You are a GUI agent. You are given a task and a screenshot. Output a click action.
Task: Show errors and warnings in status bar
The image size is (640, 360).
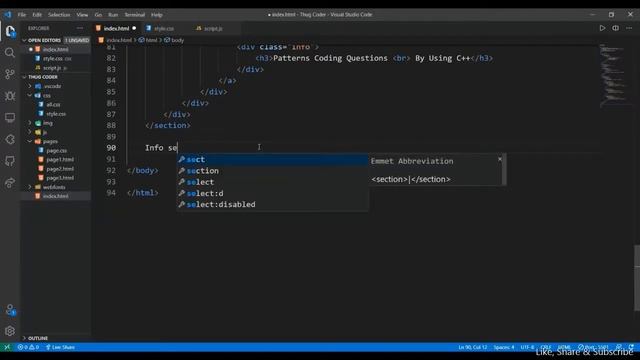[x=28, y=347]
